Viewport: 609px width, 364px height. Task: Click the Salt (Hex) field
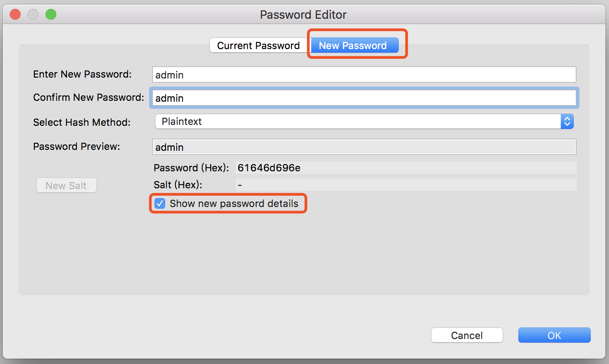402,185
